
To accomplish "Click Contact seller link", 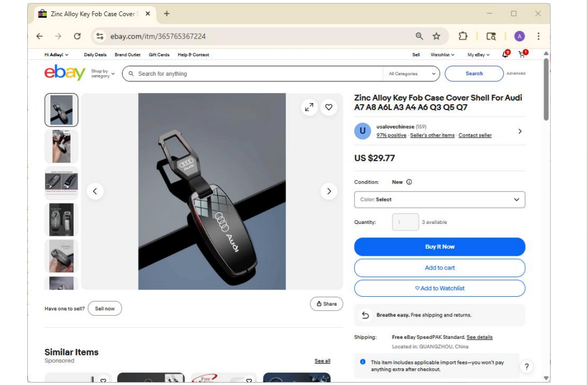I will tap(475, 135).
